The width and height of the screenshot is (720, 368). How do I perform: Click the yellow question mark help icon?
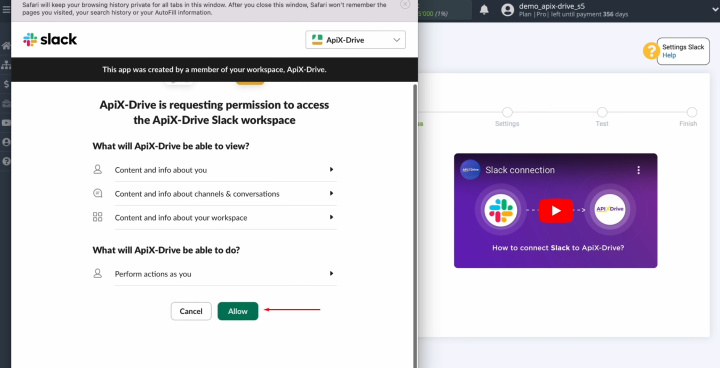tap(651, 51)
